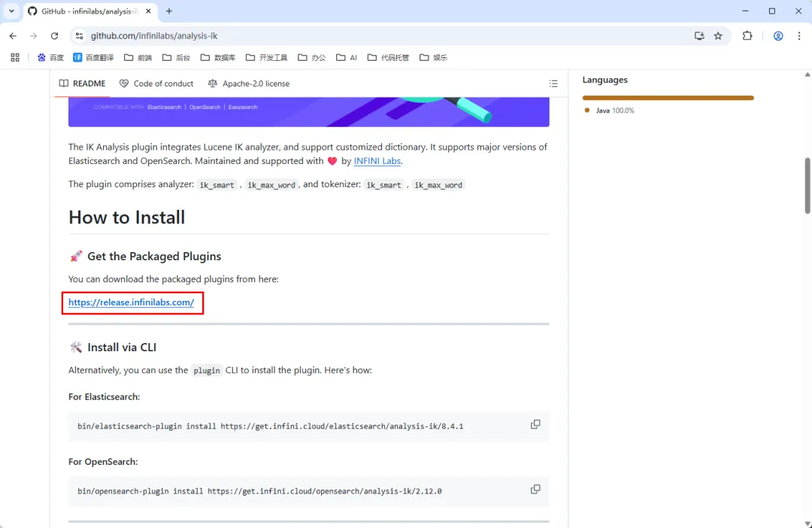Click the page vertical scrollbar thumb
The height and width of the screenshot is (528, 812).
tap(807, 186)
